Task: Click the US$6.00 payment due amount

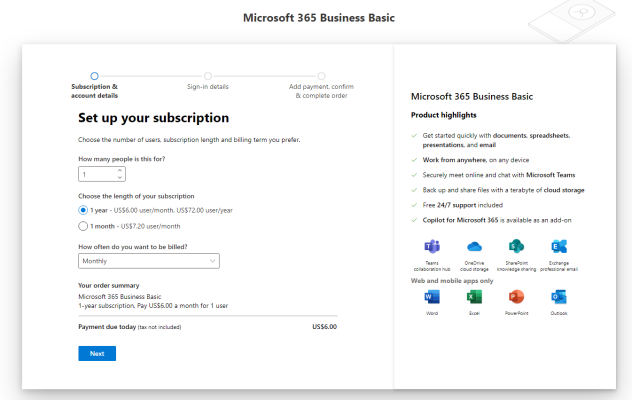Action: click(324, 327)
